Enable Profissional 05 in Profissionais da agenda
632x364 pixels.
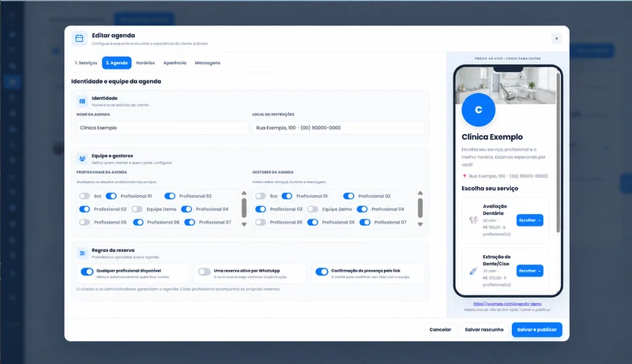pyautogui.click(x=85, y=222)
